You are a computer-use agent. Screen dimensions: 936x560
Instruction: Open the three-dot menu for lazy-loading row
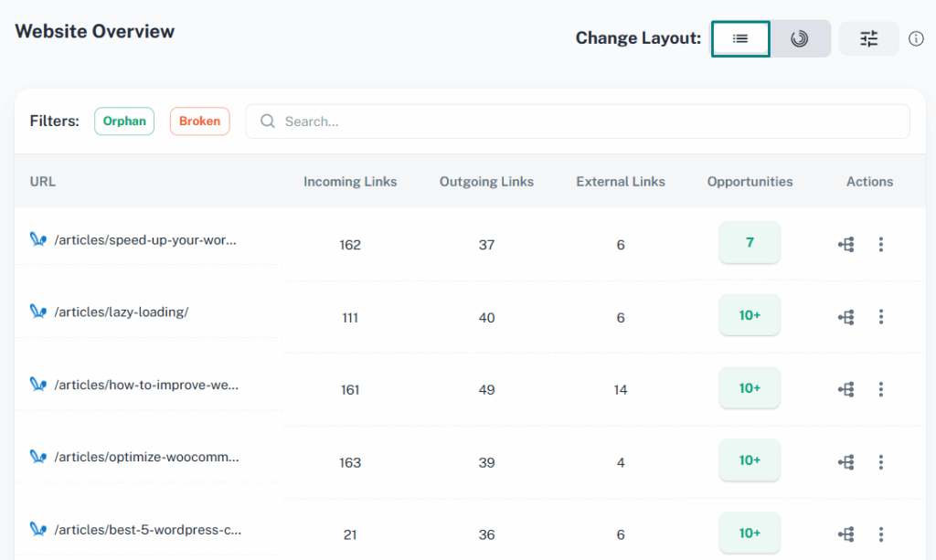tap(881, 317)
